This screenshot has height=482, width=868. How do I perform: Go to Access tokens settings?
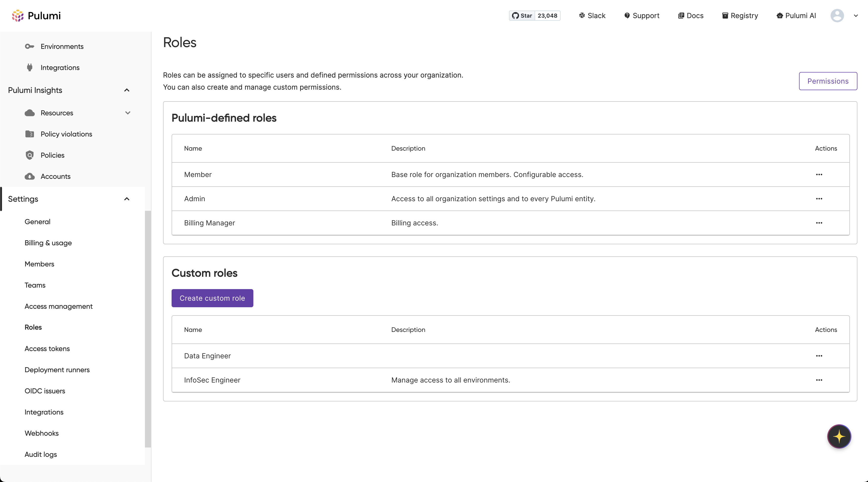[47, 349]
